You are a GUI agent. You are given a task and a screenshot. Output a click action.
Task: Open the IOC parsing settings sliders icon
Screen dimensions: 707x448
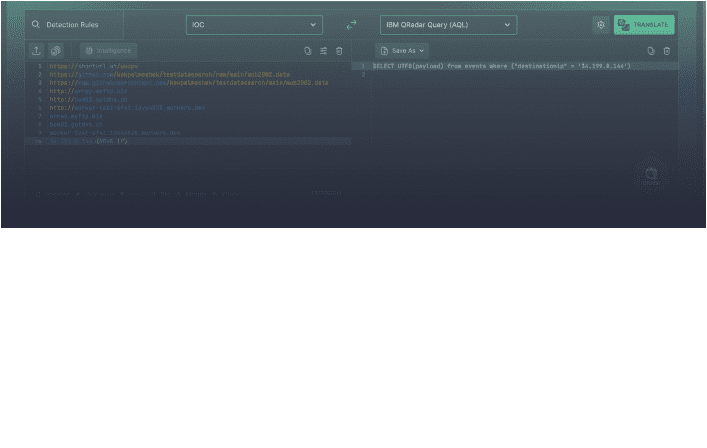[323, 50]
